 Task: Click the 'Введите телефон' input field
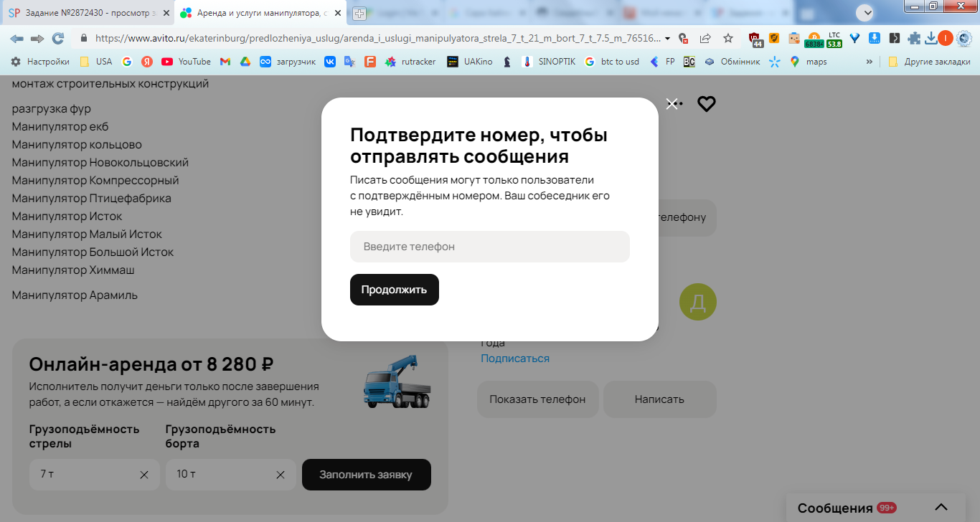click(490, 247)
